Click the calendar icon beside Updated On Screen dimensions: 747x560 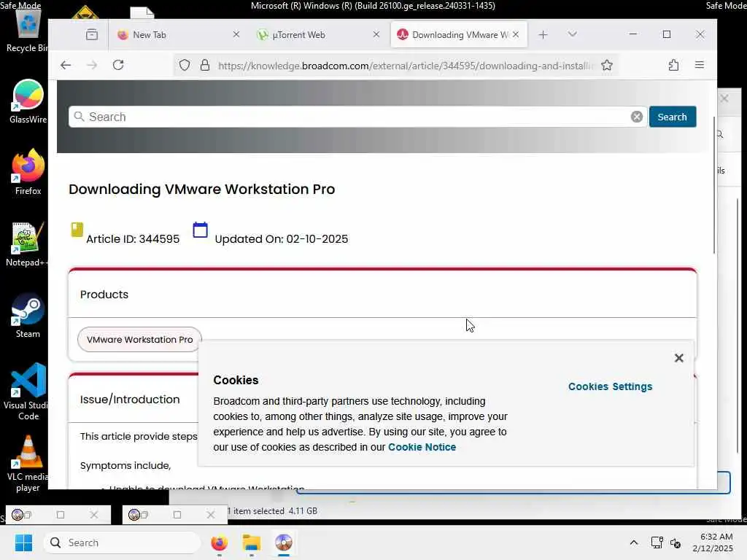[200, 230]
